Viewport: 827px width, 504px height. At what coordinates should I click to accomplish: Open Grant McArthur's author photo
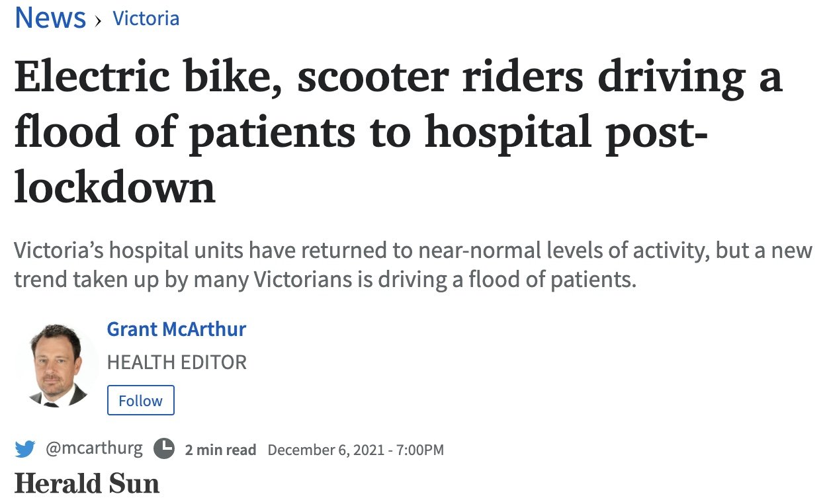(x=58, y=365)
